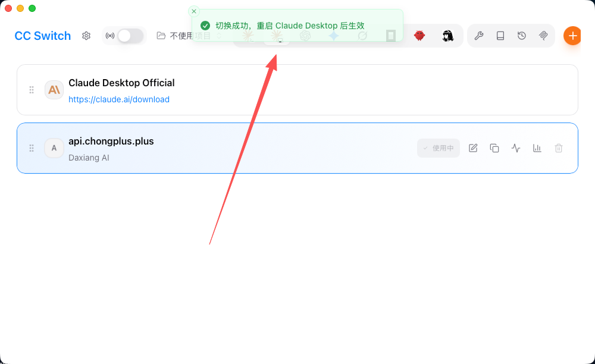
Task: Click the A avatar icon of api.chongplus.plus
Action: coord(54,148)
